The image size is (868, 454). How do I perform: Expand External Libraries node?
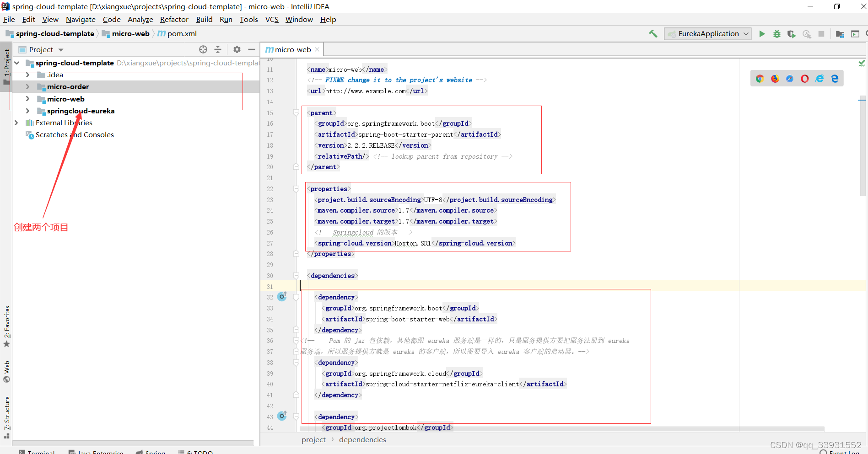(x=16, y=123)
